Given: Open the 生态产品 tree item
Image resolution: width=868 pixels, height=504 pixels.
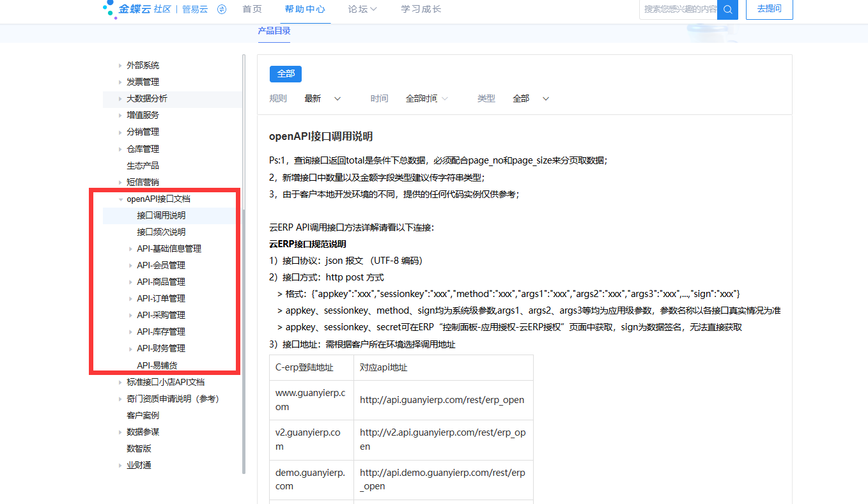Looking at the screenshot, I should (x=143, y=165).
